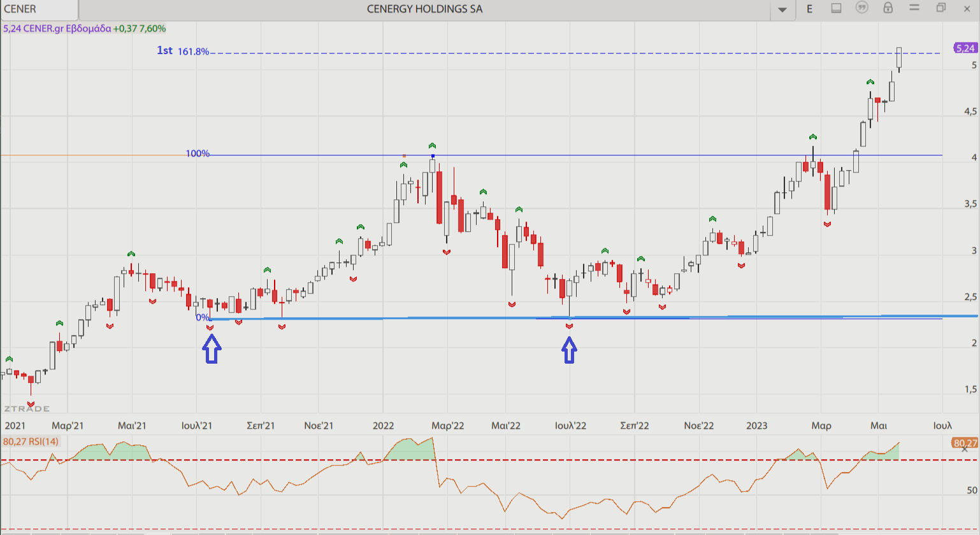Open the hamburger lines menu icon
Image resolution: width=980 pixels, height=535 pixels.
pos(914,8)
